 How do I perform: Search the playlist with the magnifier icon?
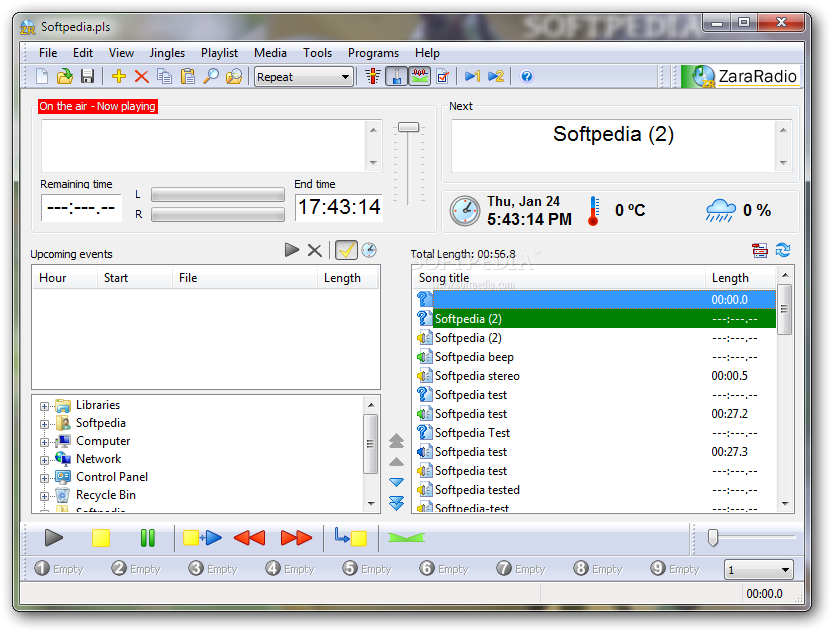pos(211,76)
